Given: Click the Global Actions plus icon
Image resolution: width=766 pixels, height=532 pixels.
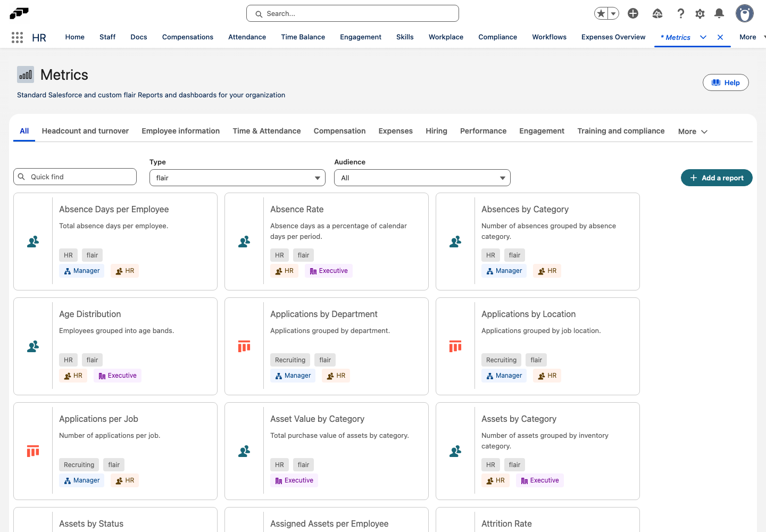Looking at the screenshot, I should tap(633, 13).
